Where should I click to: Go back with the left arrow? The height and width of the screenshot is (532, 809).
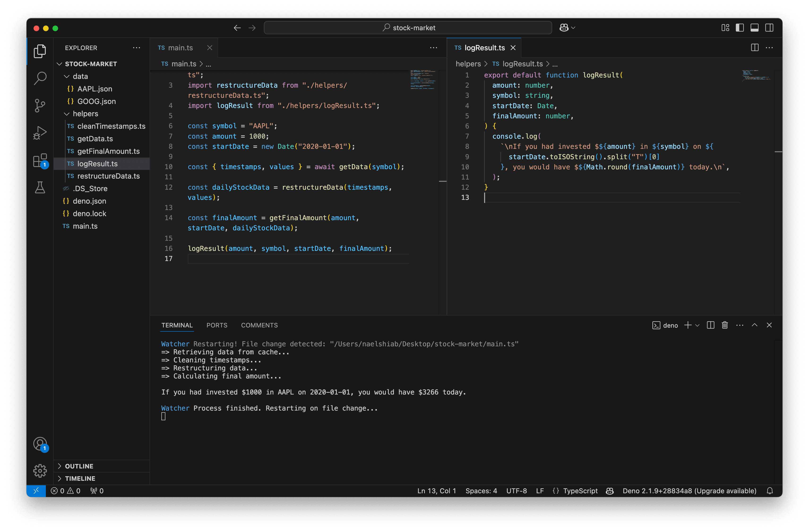pos(237,28)
